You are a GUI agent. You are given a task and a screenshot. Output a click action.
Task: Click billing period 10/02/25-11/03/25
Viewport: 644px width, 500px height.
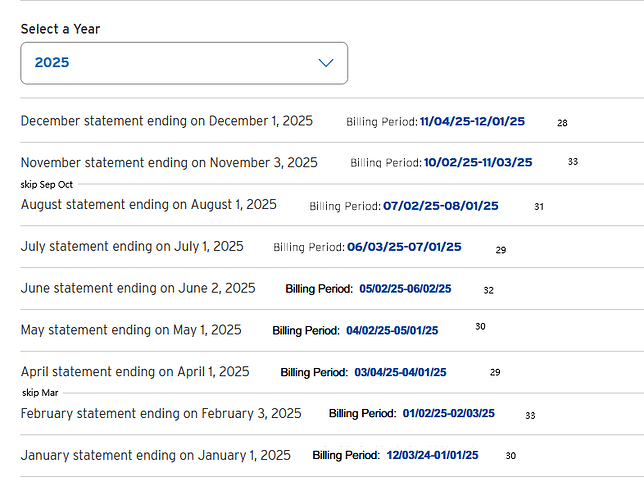click(478, 162)
